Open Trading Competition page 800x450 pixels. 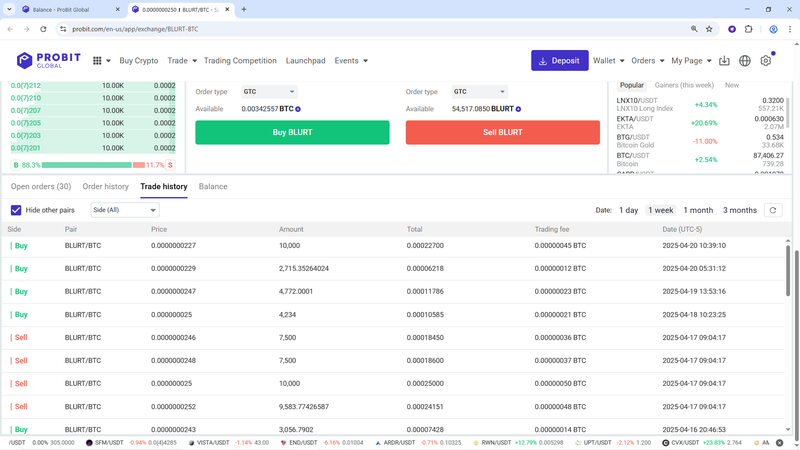(240, 61)
